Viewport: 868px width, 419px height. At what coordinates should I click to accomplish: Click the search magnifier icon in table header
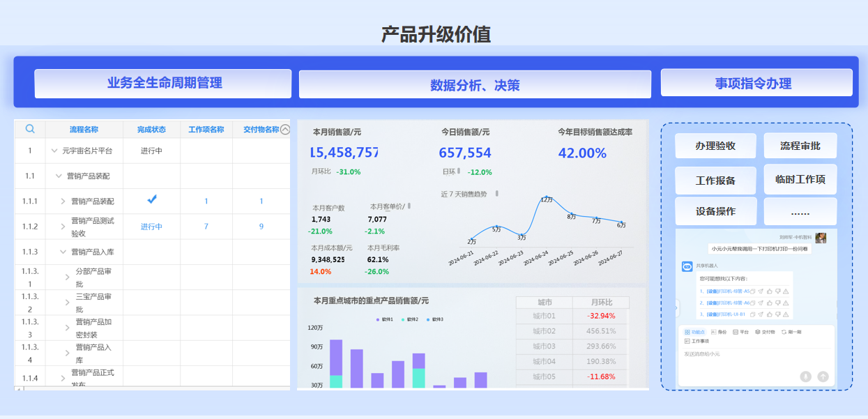(x=30, y=129)
